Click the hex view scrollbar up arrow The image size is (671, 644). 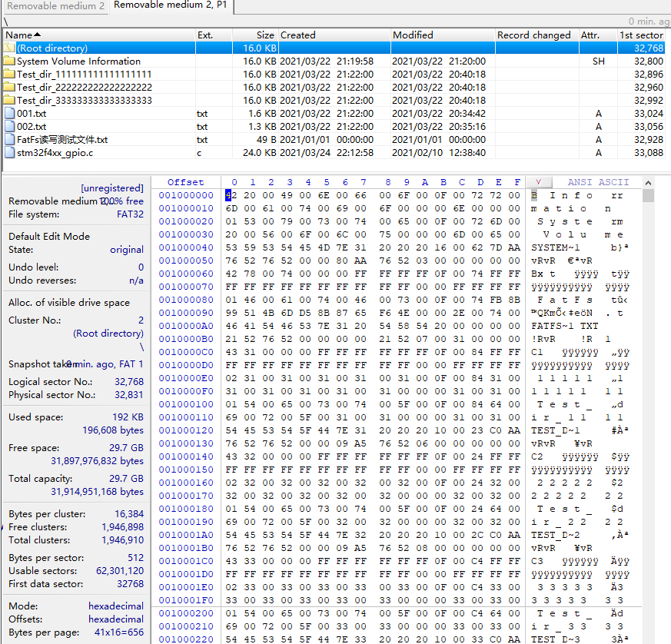pos(648,182)
